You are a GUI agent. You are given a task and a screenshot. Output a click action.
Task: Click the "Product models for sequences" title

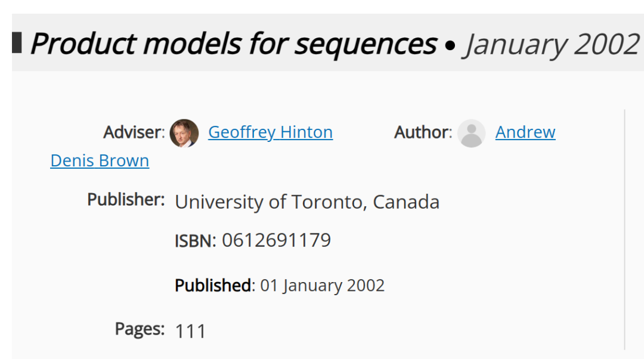[x=234, y=44]
